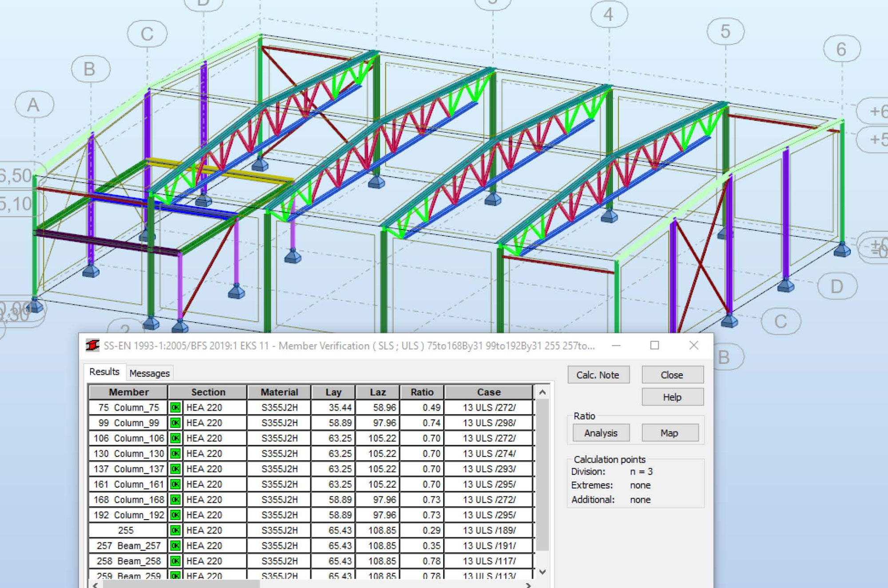Select the Results tab

click(x=104, y=372)
